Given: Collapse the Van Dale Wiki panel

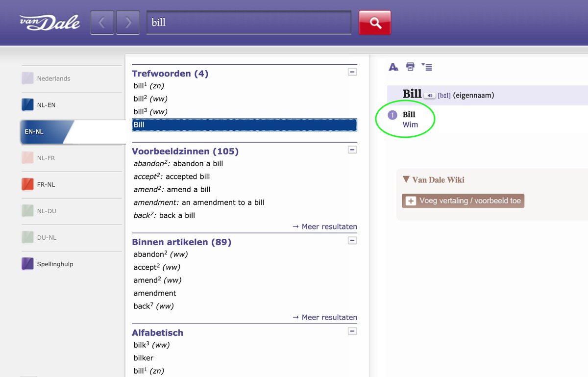Looking at the screenshot, I should click(406, 179).
